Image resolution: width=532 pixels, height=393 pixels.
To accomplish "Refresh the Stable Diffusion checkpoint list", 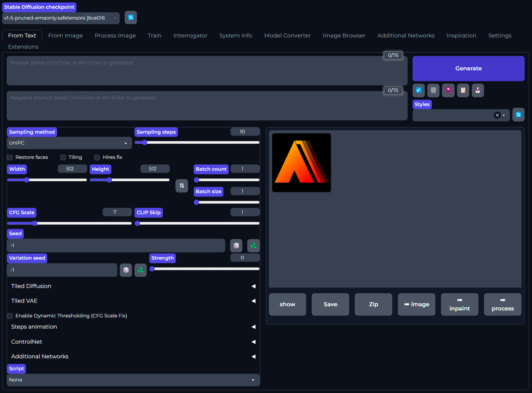I will click(x=131, y=17).
